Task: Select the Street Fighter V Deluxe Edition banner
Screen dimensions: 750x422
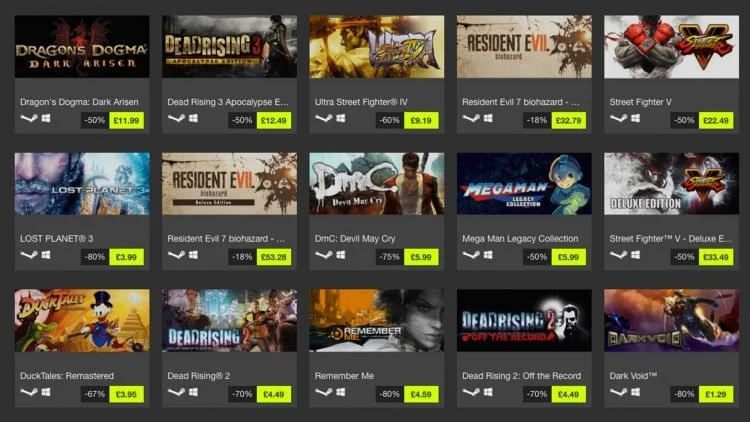Action: coord(671,184)
